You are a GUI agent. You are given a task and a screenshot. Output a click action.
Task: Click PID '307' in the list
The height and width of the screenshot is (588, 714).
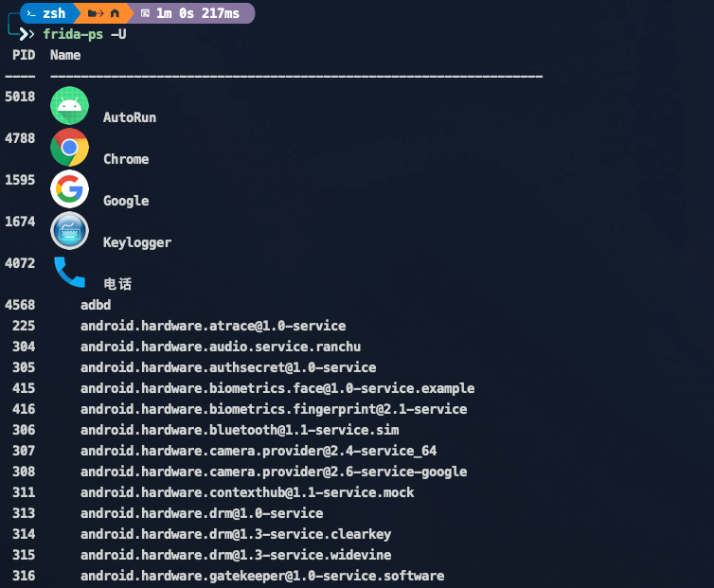(x=24, y=451)
